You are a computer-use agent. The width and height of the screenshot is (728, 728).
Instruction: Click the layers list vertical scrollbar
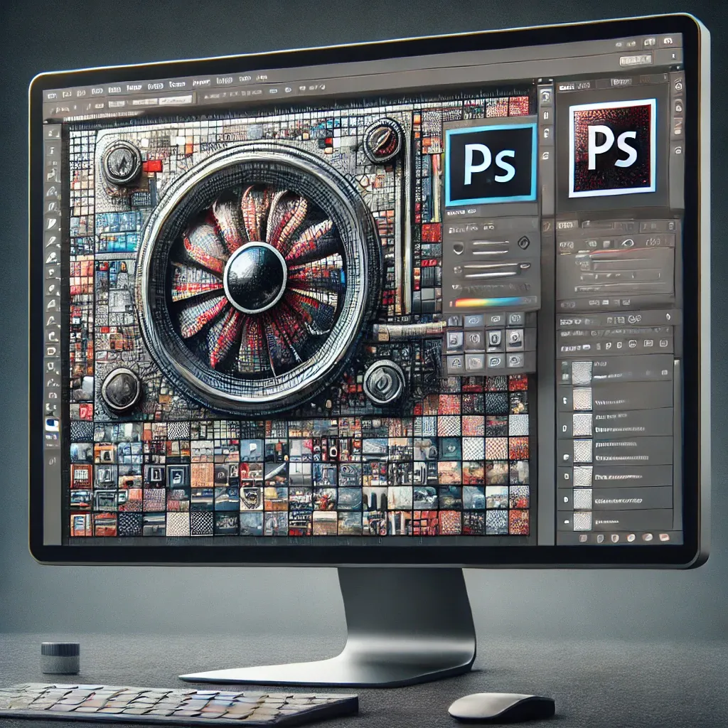678,444
